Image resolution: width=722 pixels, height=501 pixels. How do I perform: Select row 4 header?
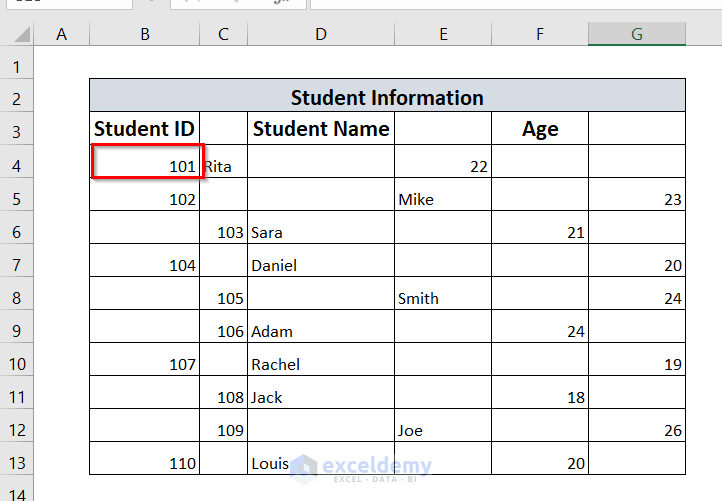coord(17,162)
